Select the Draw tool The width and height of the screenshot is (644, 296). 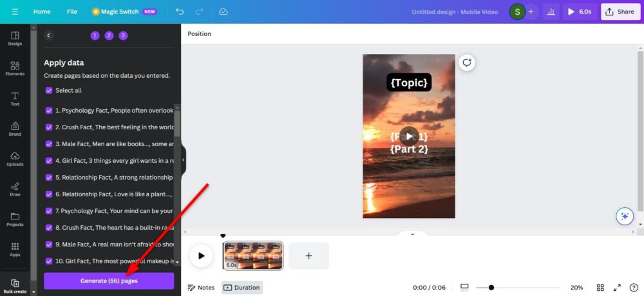pos(15,189)
